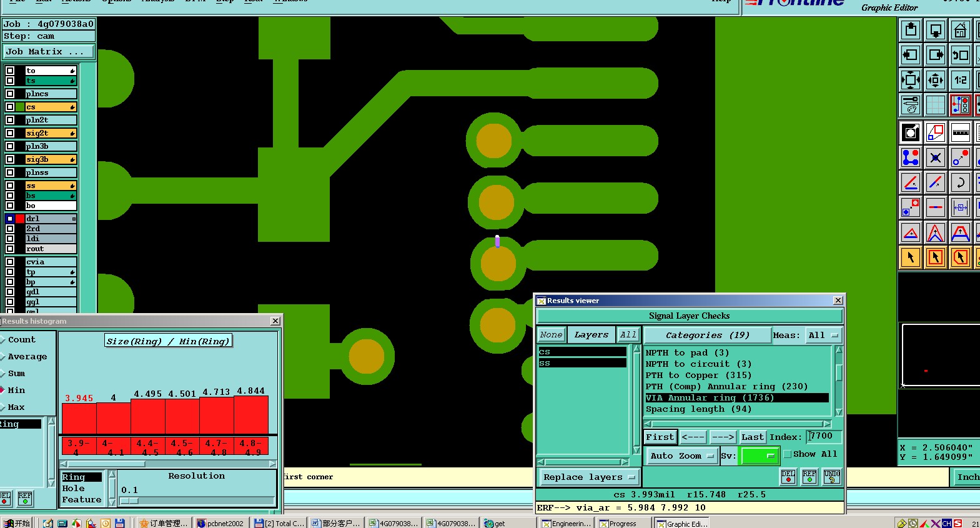The width and height of the screenshot is (980, 528).
Task: Click the blue connected nodes icon
Action: [911, 157]
